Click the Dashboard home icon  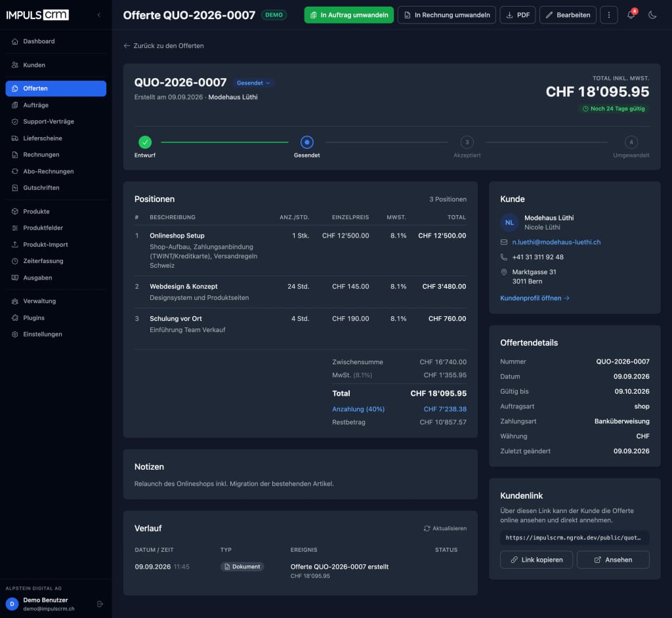coord(15,41)
